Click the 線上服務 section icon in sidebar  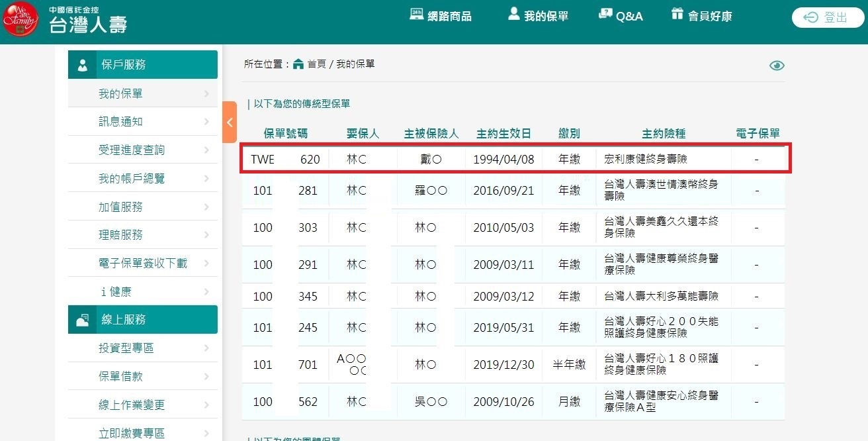pos(83,320)
